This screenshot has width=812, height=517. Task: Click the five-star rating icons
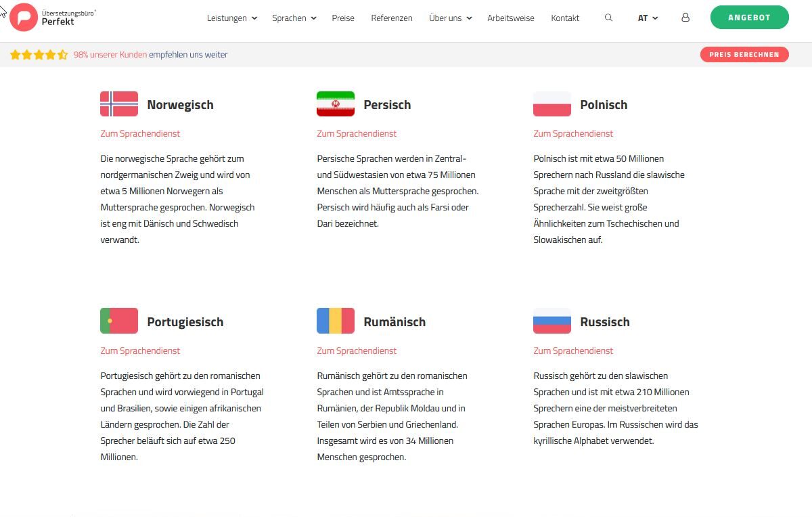pos(39,55)
